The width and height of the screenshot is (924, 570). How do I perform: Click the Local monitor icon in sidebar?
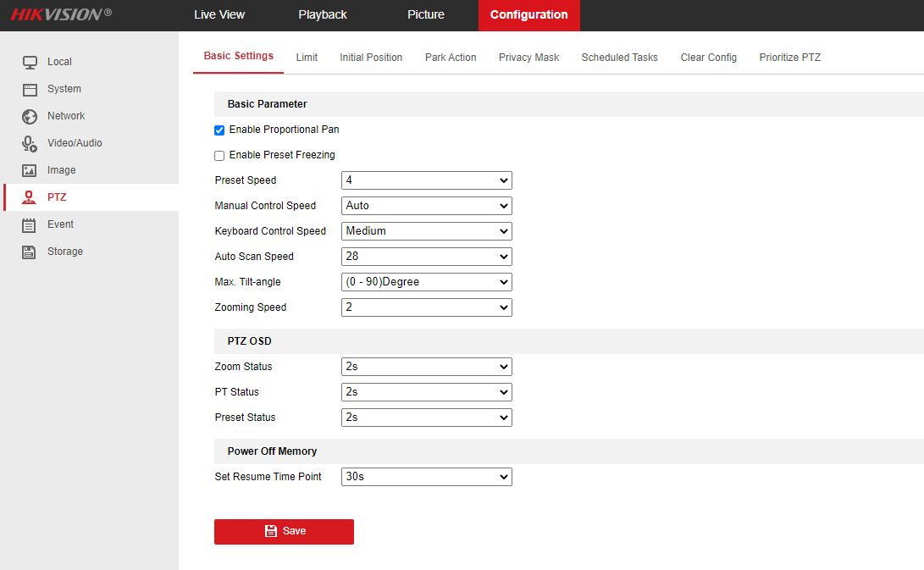[30, 62]
